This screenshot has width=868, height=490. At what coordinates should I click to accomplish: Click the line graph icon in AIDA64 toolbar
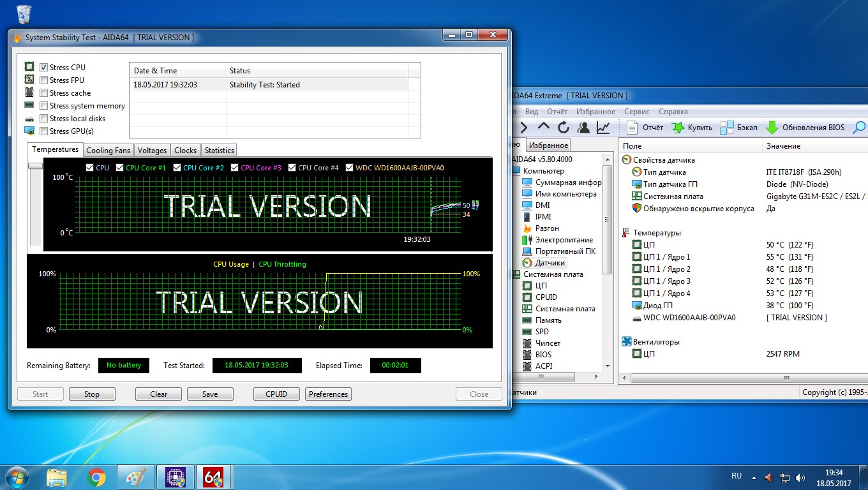click(x=603, y=128)
